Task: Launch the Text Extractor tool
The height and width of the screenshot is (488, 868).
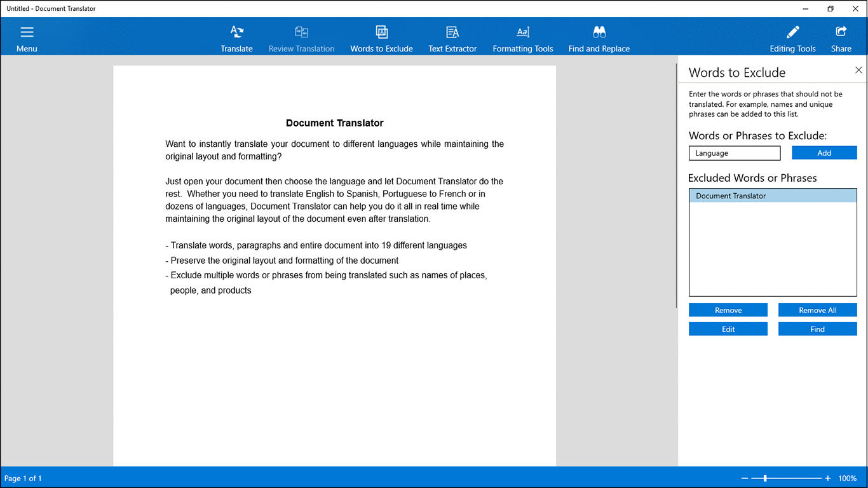Action: pyautogui.click(x=452, y=36)
